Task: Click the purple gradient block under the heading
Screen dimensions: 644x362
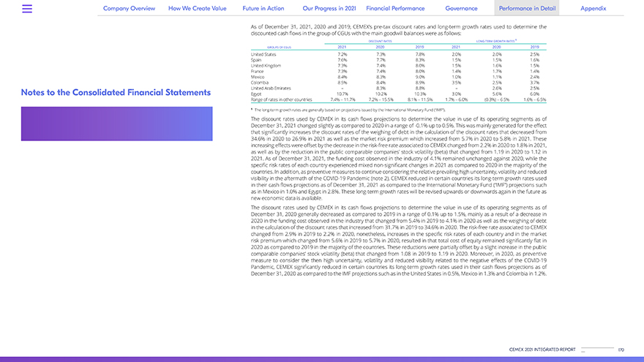Action: tap(117, 124)
